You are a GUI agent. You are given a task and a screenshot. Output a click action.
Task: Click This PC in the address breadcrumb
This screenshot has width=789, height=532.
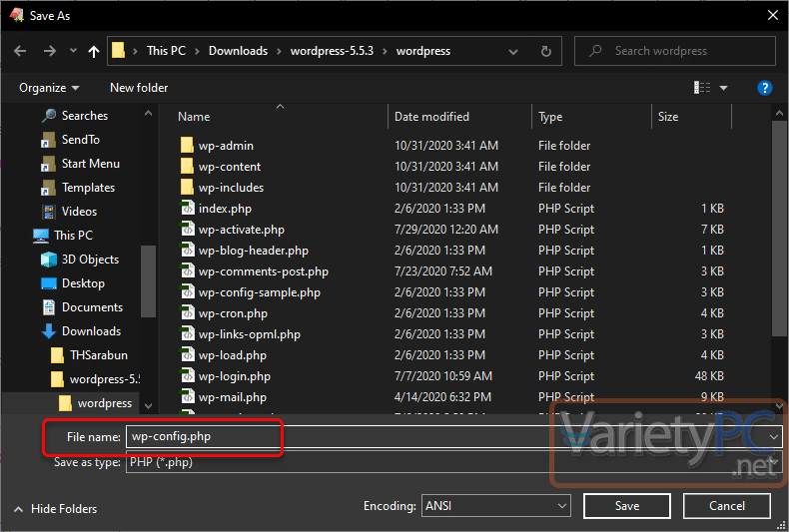[166, 51]
